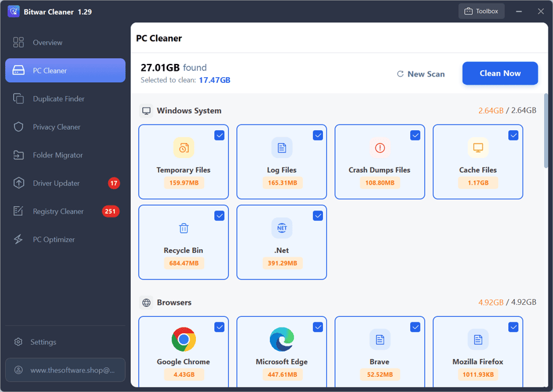Image resolution: width=553 pixels, height=392 pixels.
Task: Open the Toolbox
Action: coord(482,11)
